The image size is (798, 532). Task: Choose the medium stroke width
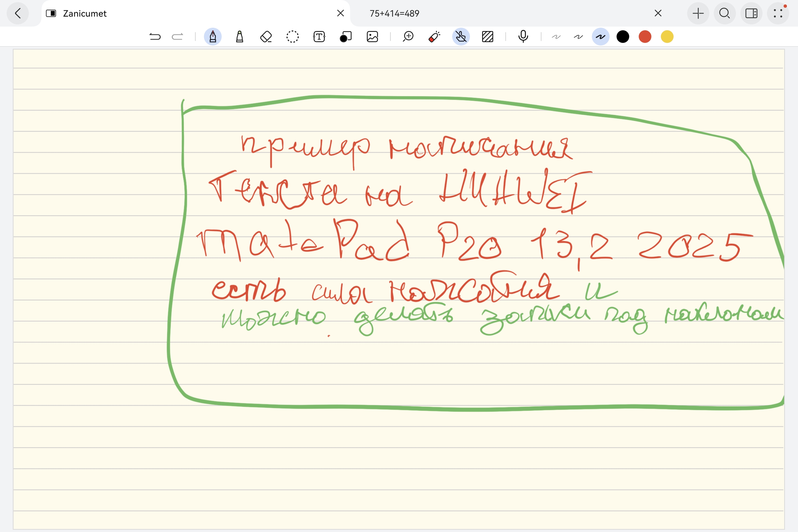click(578, 37)
